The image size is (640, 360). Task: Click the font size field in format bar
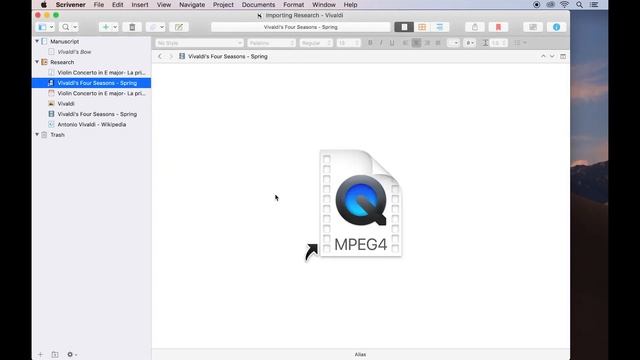point(348,43)
